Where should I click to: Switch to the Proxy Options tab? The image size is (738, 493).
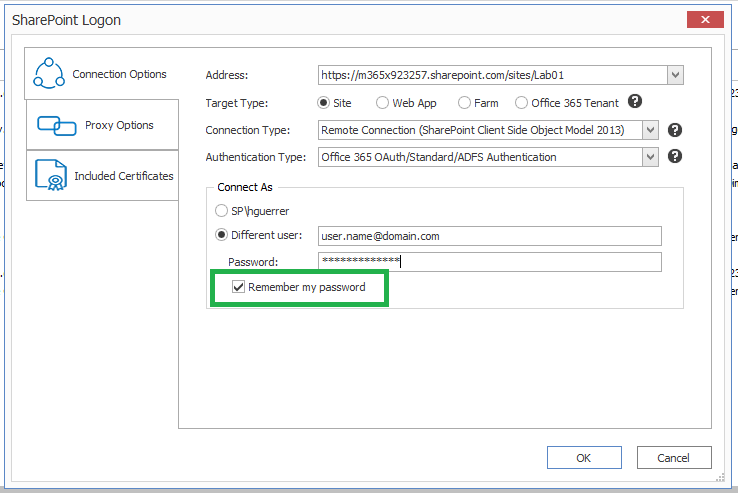pyautogui.click(x=102, y=125)
